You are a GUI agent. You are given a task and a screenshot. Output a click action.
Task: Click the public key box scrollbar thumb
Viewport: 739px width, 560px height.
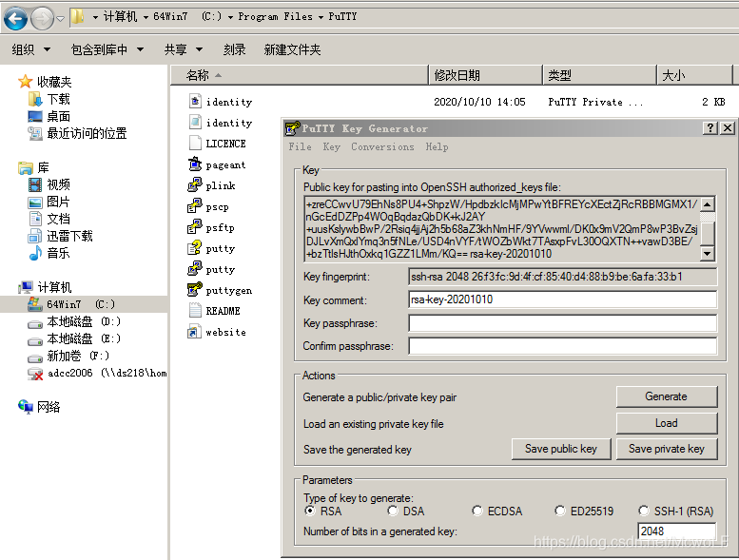tap(708, 232)
